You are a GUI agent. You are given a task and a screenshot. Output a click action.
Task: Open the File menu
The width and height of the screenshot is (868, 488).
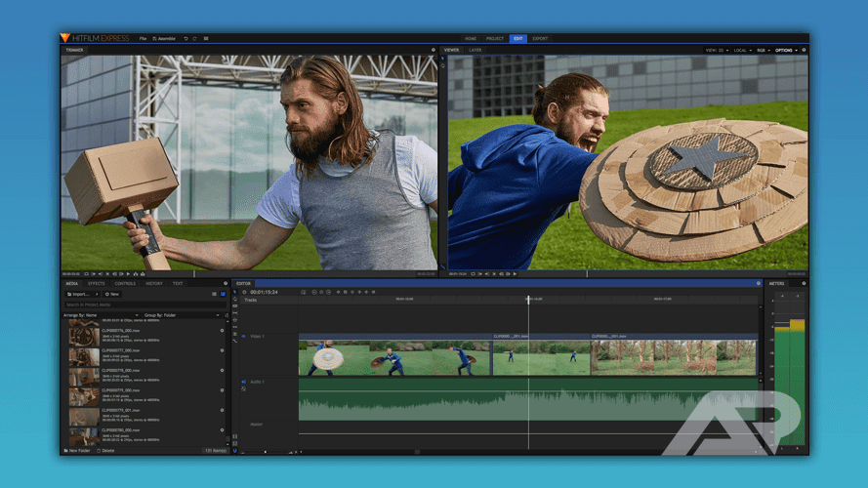(x=143, y=39)
